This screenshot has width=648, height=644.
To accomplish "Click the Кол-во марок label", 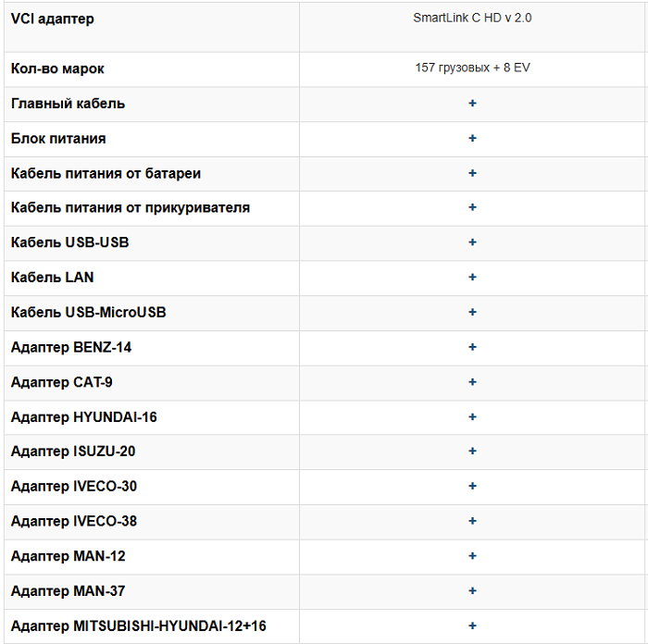I will [x=57, y=68].
